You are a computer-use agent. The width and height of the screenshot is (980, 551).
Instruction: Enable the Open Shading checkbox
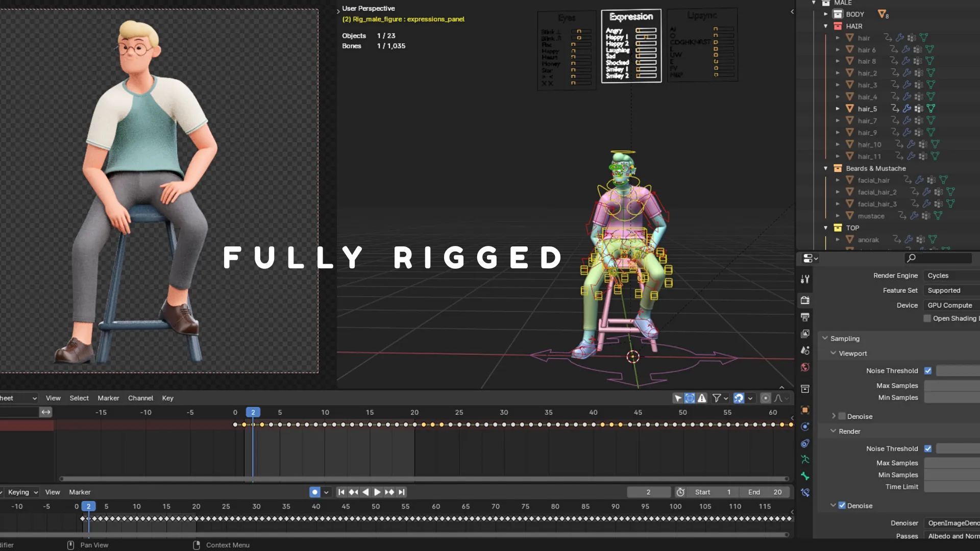click(x=927, y=318)
